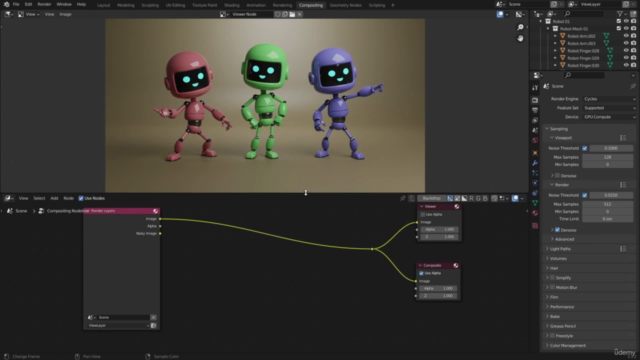640x360 pixels.
Task: Click Light Paths presets list icon
Action: coord(623,249)
